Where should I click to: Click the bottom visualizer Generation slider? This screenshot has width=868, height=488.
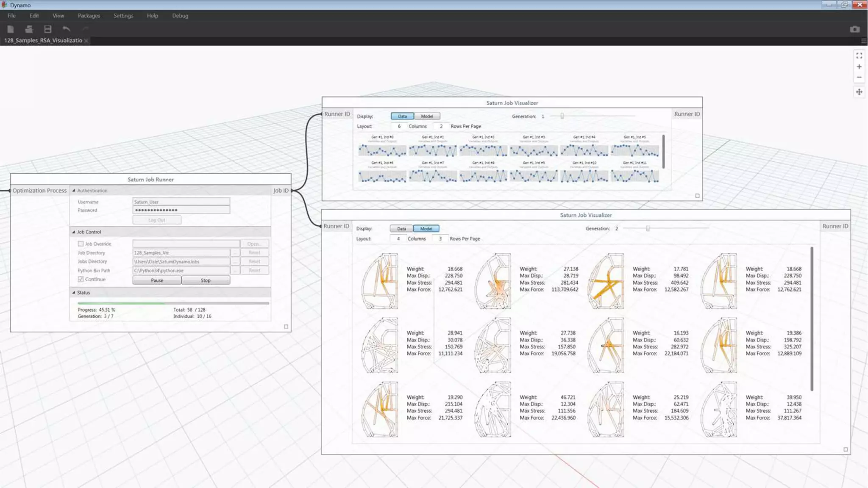pyautogui.click(x=648, y=228)
